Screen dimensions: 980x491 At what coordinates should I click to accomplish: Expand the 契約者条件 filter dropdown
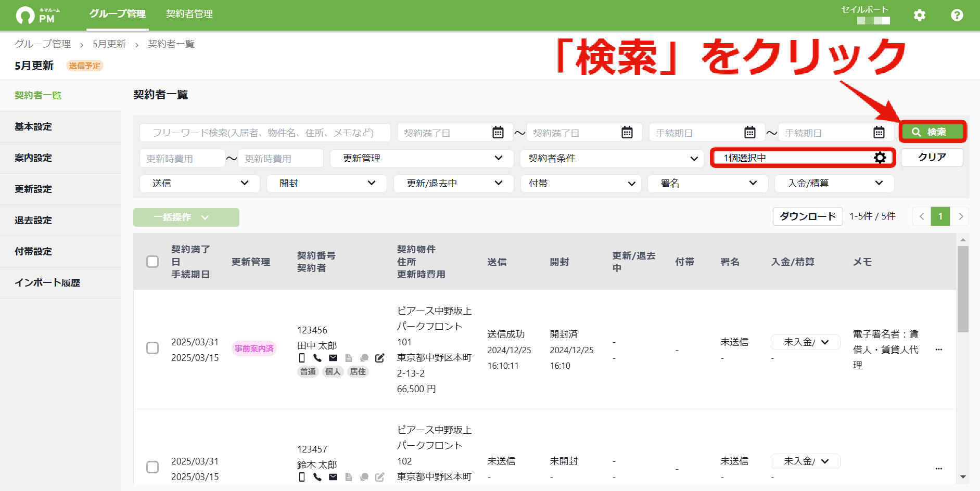(x=612, y=158)
